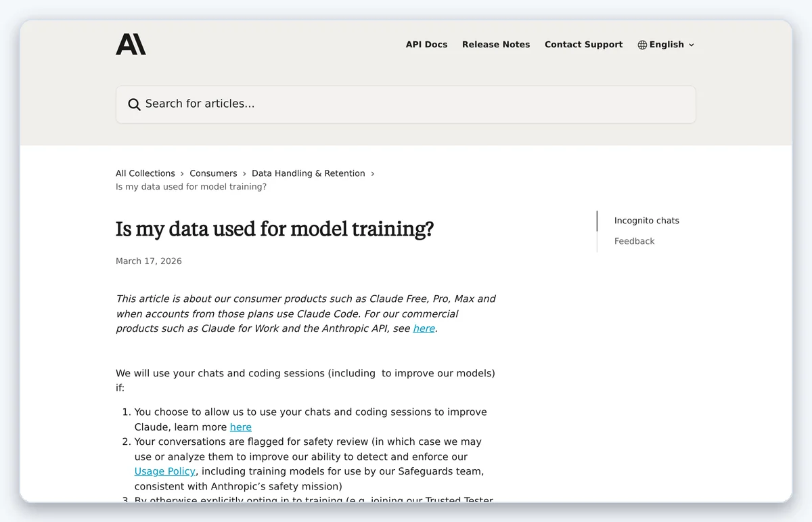The image size is (812, 522).
Task: Jump to the Feedback section
Action: pyautogui.click(x=635, y=241)
